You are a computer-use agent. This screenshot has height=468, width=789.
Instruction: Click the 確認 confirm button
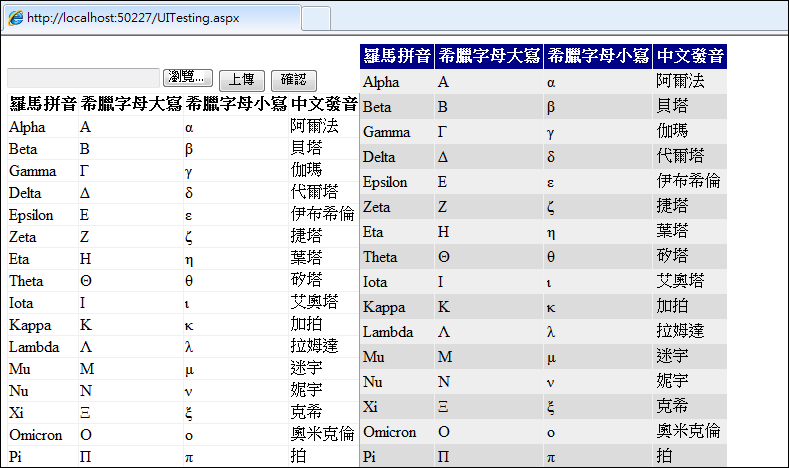[293, 80]
